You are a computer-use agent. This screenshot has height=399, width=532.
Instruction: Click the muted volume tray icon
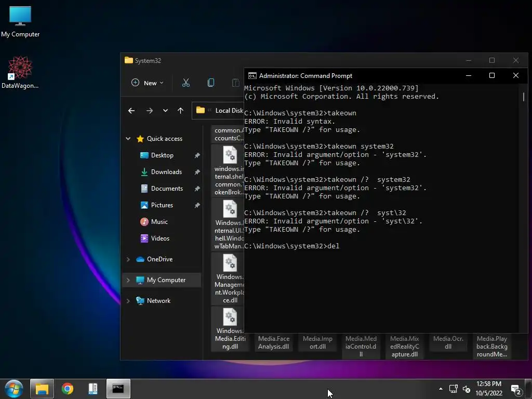[467, 389]
